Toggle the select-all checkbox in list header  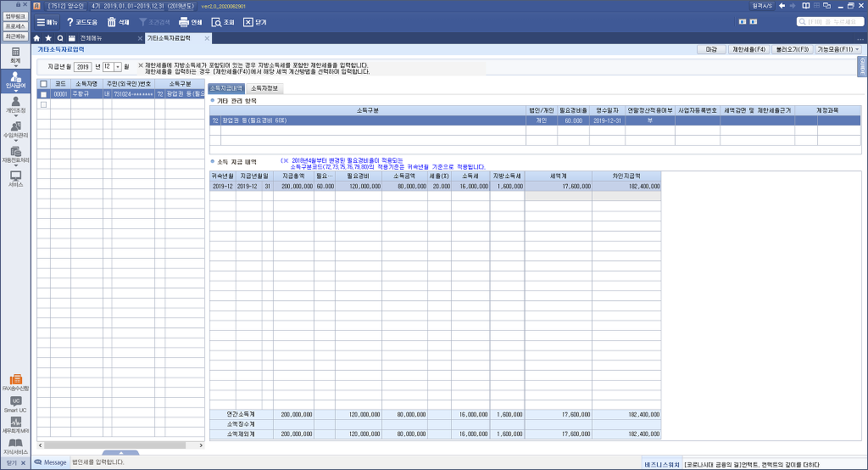[44, 84]
